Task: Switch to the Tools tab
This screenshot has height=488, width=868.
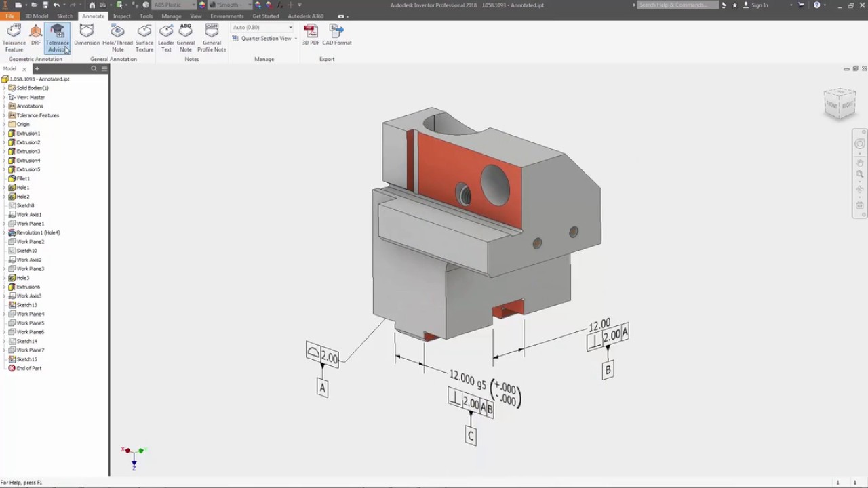Action: [x=146, y=16]
